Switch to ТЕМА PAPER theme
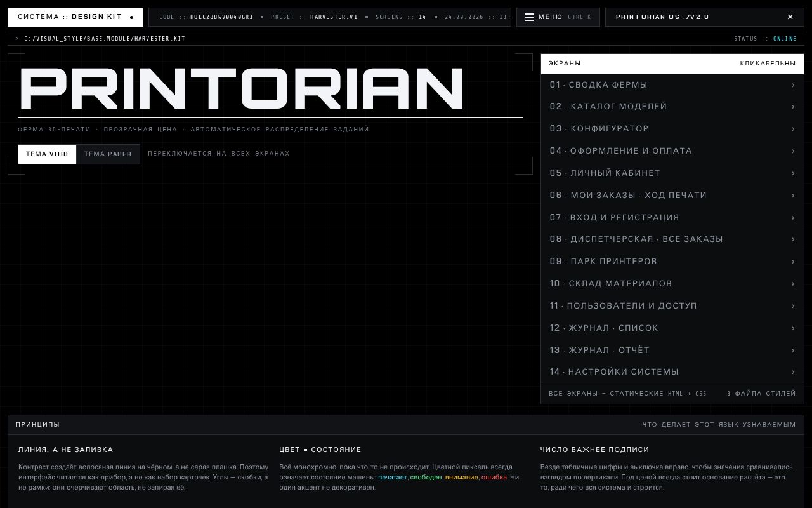This screenshot has width=812, height=508. point(108,154)
